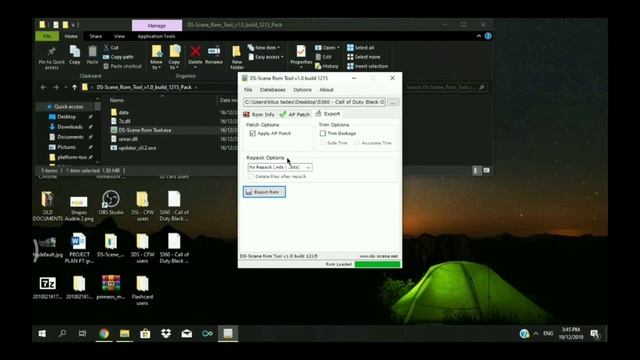Click the Paste icon in Explorer ribbon
This screenshot has width=640, height=360.
click(92, 55)
